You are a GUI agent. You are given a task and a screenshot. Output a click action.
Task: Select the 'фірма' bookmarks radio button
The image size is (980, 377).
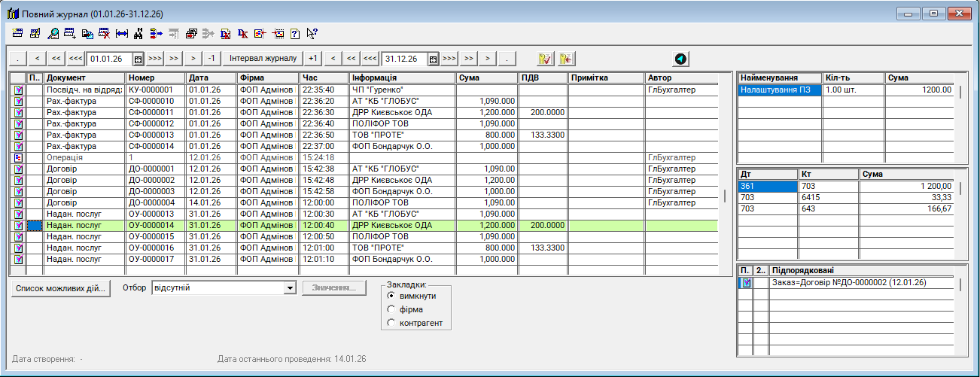pos(391,309)
